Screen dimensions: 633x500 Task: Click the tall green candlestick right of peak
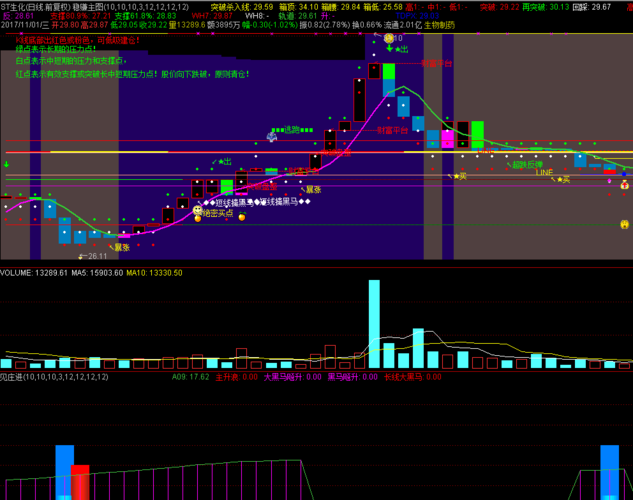477,134
